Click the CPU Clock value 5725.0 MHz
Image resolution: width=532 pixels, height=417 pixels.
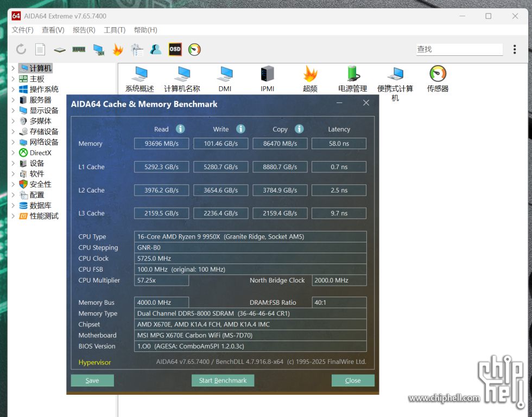coord(250,258)
